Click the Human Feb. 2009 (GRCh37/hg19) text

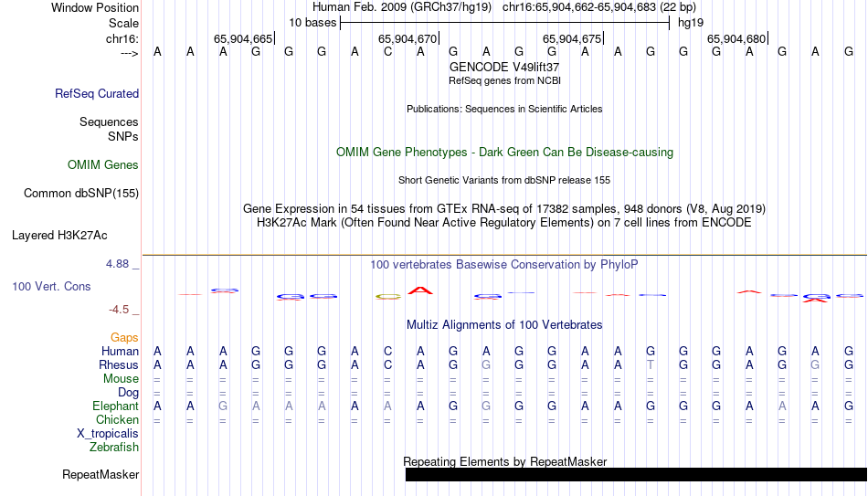402,7
